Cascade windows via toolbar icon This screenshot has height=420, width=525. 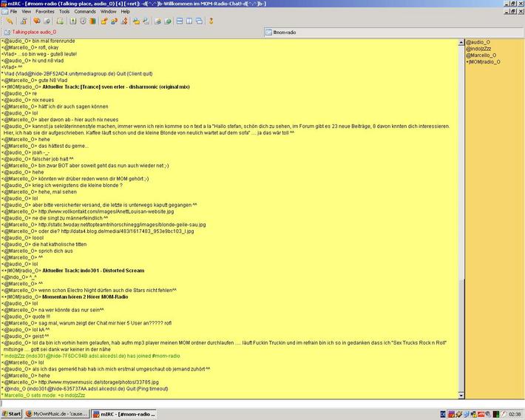click(199, 21)
